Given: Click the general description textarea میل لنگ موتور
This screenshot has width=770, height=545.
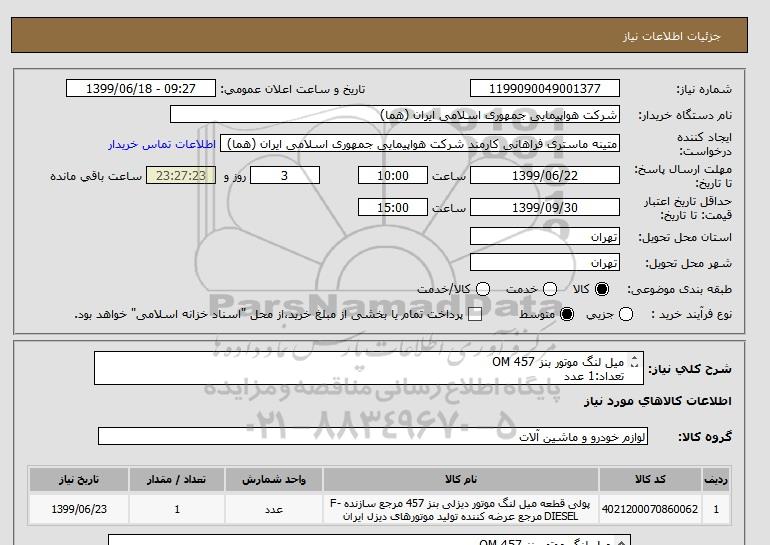Looking at the screenshot, I should (x=369, y=368).
